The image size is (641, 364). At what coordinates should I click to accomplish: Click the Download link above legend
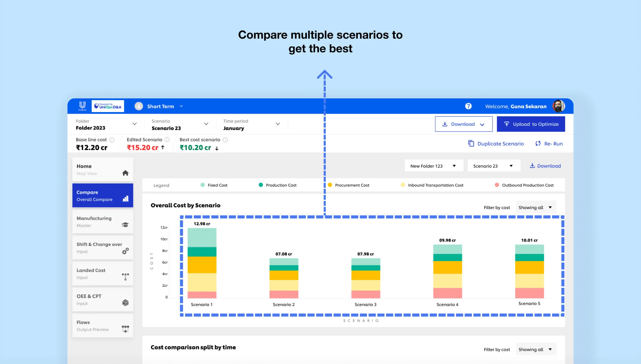tap(545, 166)
